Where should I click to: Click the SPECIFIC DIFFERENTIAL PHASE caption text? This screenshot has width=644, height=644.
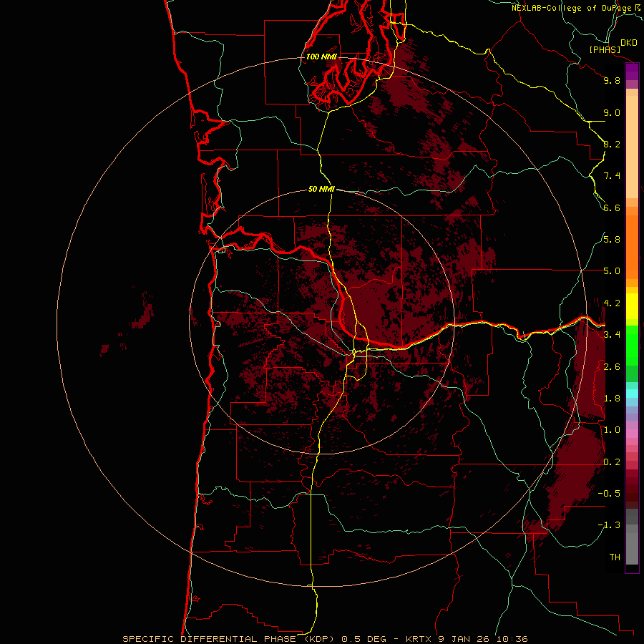[x=209, y=639]
